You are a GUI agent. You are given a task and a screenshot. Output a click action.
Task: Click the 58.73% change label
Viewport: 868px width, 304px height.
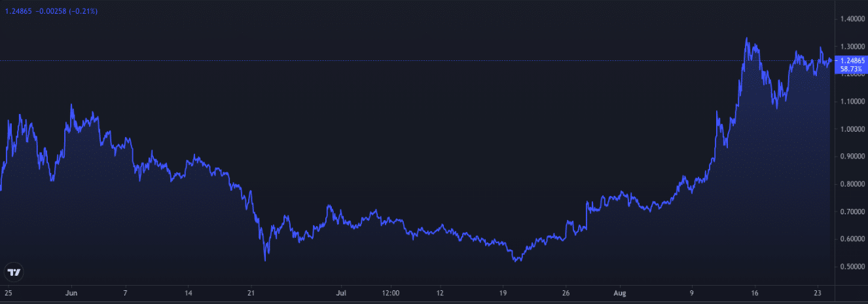point(850,68)
